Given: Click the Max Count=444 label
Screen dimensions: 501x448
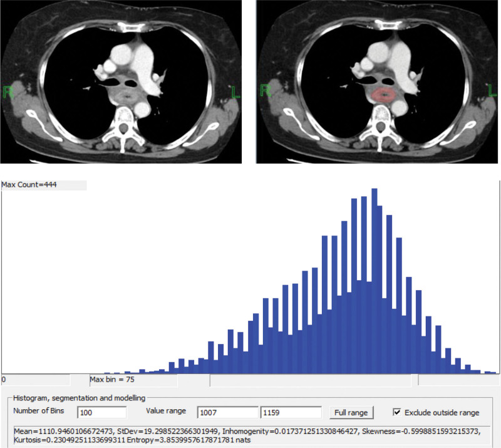Looking at the screenshot, I should click(x=29, y=185).
